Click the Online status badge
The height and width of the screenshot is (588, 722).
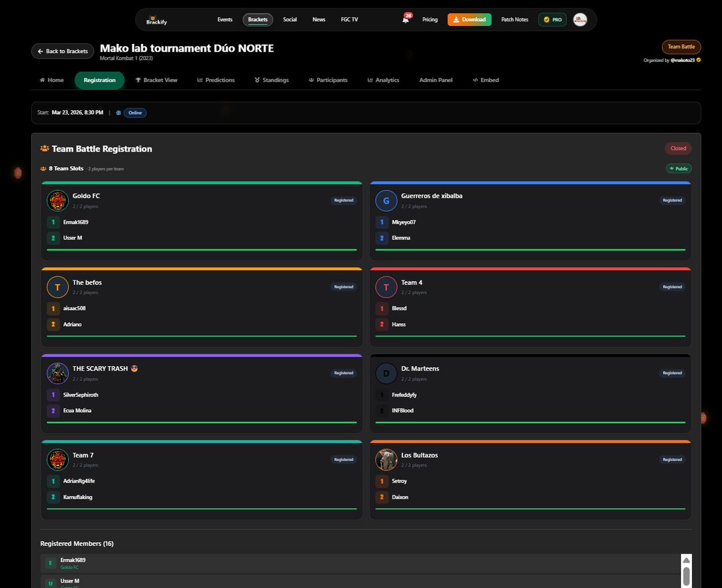[x=135, y=113]
